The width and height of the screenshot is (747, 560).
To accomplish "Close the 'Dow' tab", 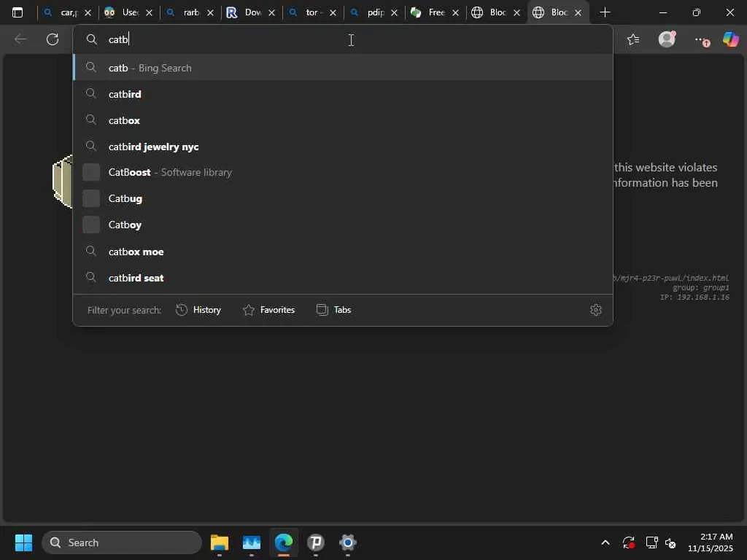I will (x=271, y=13).
